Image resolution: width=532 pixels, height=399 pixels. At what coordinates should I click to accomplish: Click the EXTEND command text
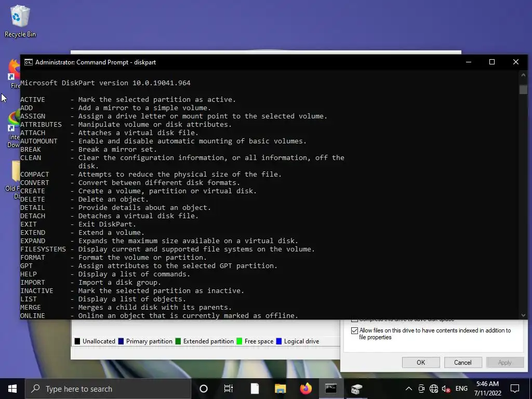point(33,232)
